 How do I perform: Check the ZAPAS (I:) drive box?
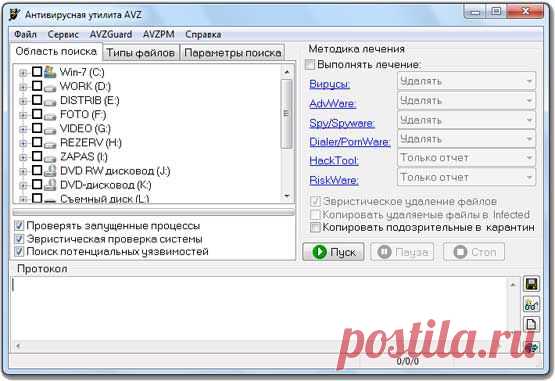(37, 156)
